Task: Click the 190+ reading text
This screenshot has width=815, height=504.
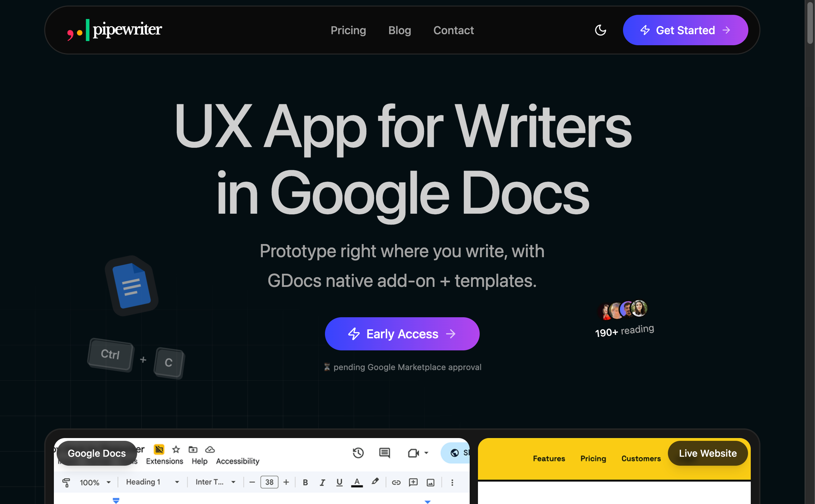Action: [624, 331]
